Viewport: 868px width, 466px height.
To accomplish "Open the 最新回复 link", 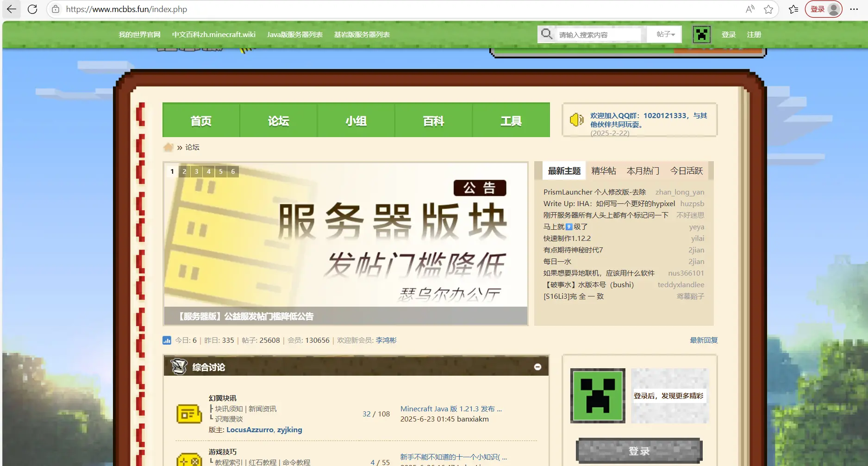I will 703,340.
